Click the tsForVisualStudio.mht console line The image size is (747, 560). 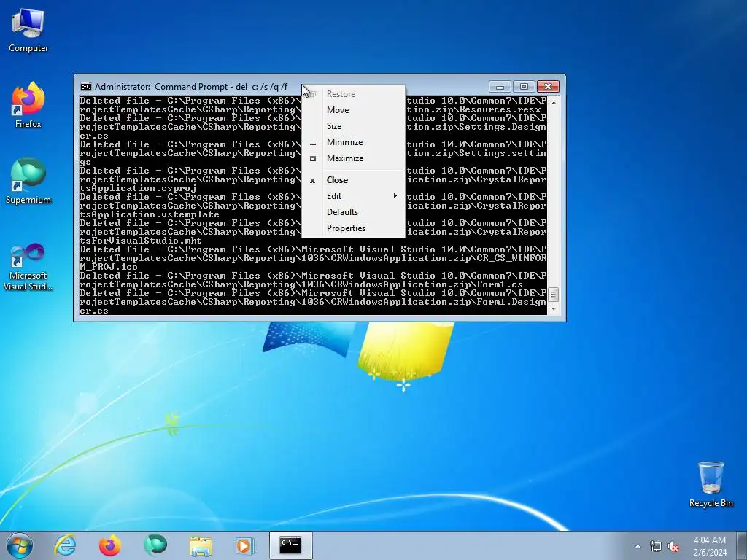141,241
